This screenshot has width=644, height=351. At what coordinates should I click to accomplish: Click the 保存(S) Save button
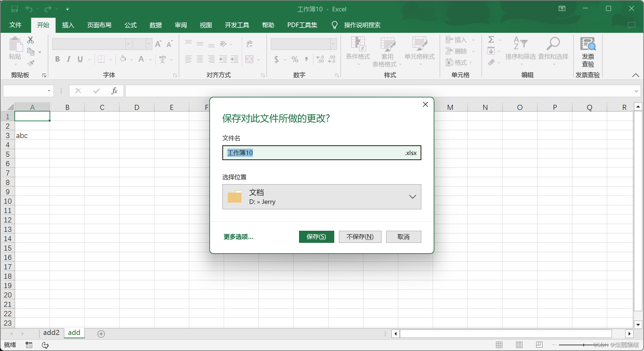click(x=316, y=237)
